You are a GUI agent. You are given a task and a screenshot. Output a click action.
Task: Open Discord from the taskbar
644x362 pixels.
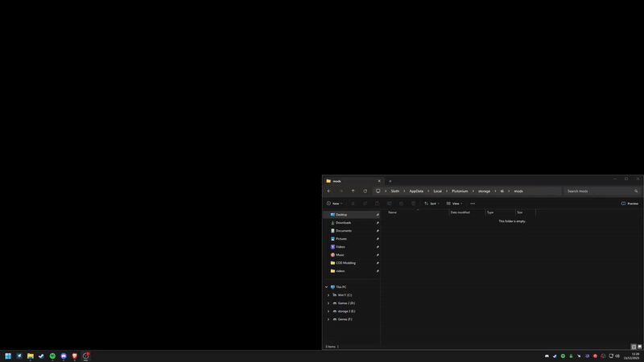click(64, 356)
